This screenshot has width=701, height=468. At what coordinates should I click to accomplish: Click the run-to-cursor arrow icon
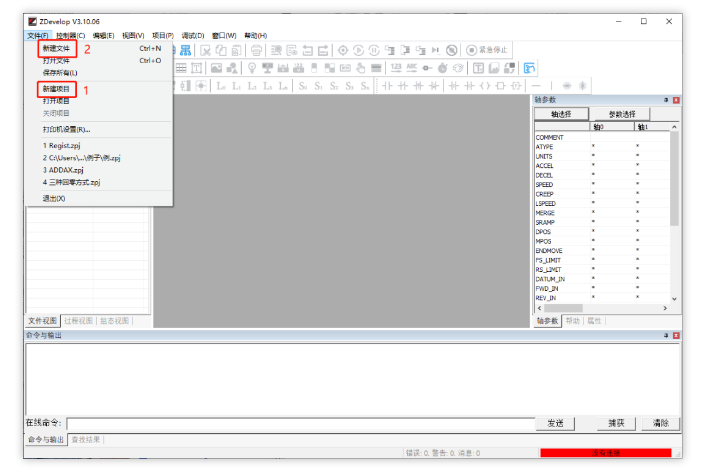click(436, 50)
